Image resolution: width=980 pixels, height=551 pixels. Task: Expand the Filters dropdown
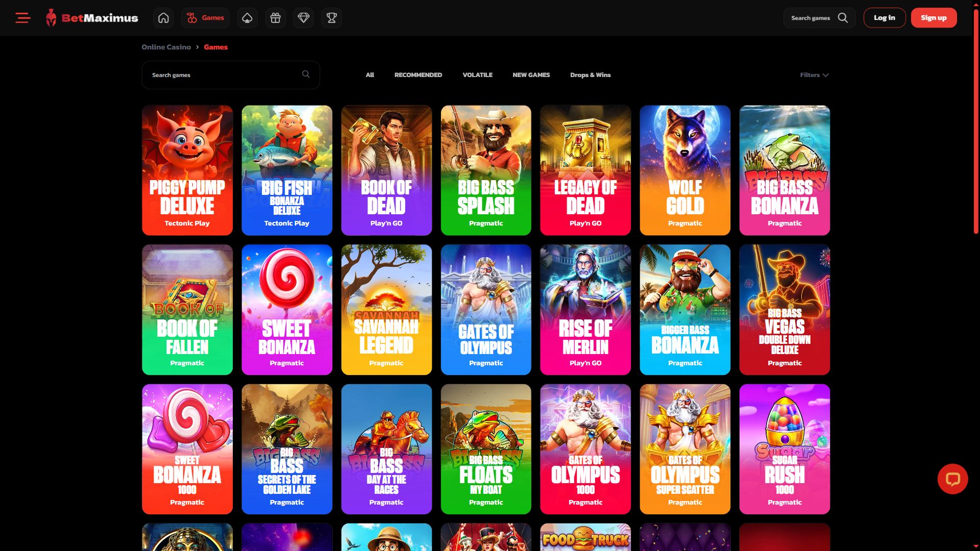tap(814, 75)
